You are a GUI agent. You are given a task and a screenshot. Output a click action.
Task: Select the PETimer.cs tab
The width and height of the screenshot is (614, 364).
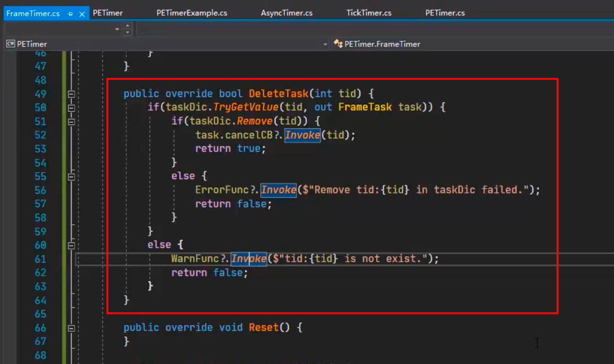[445, 13]
